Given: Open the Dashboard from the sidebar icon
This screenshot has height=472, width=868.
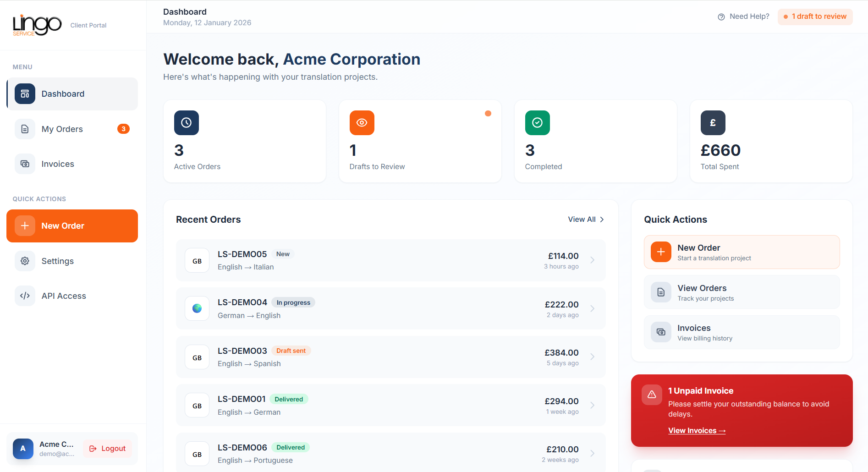Looking at the screenshot, I should (x=25, y=93).
